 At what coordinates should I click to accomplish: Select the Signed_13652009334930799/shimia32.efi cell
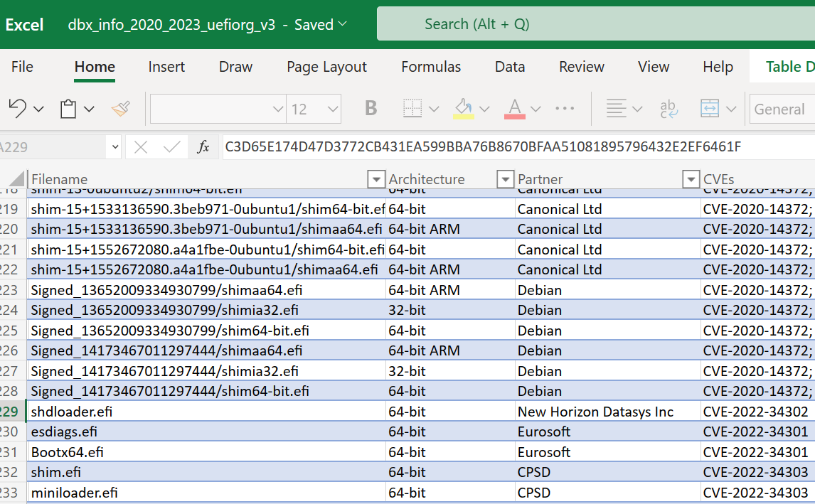pyautogui.click(x=206, y=310)
